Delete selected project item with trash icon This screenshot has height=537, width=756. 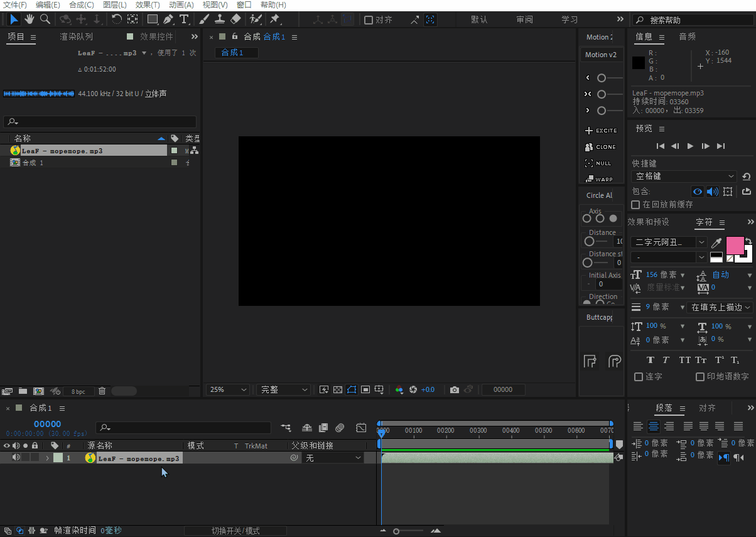[x=102, y=391]
